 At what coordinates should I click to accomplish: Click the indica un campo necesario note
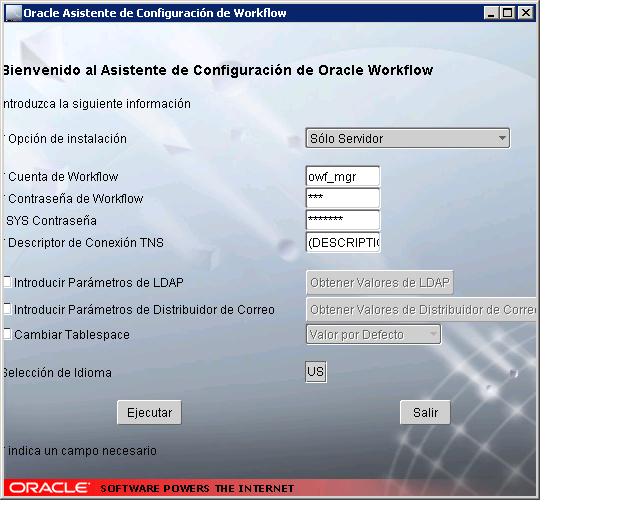pos(82,451)
